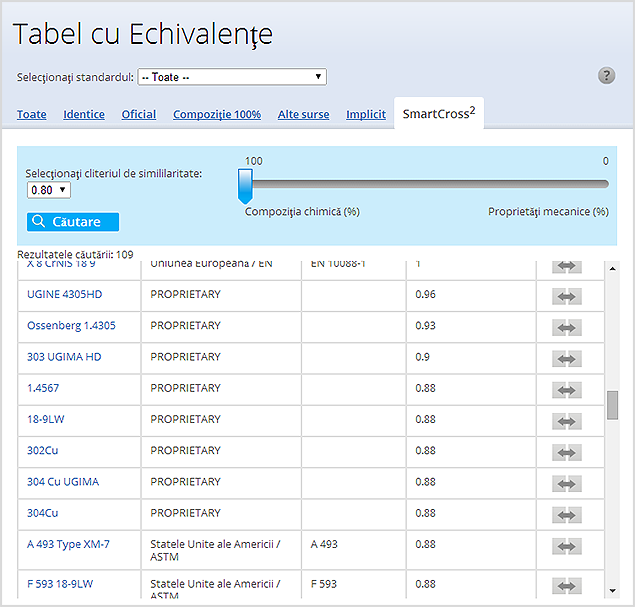Open the 302Cu material link

[43, 450]
